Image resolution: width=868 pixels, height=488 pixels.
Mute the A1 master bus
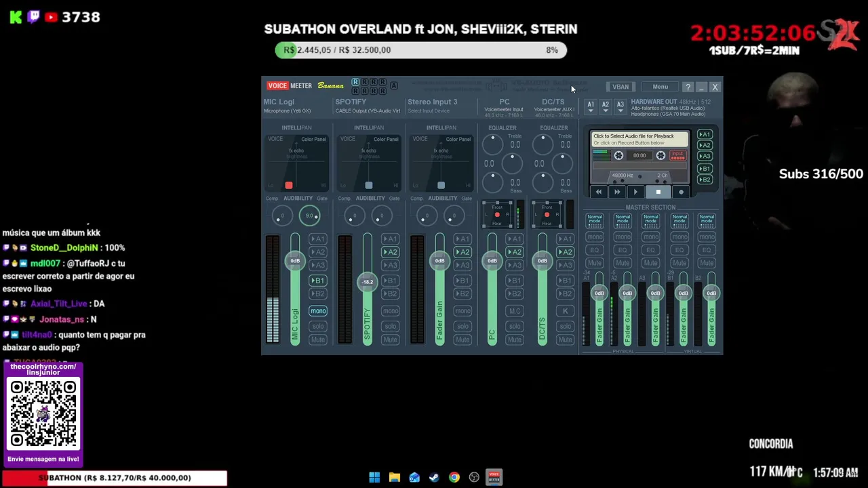click(595, 263)
